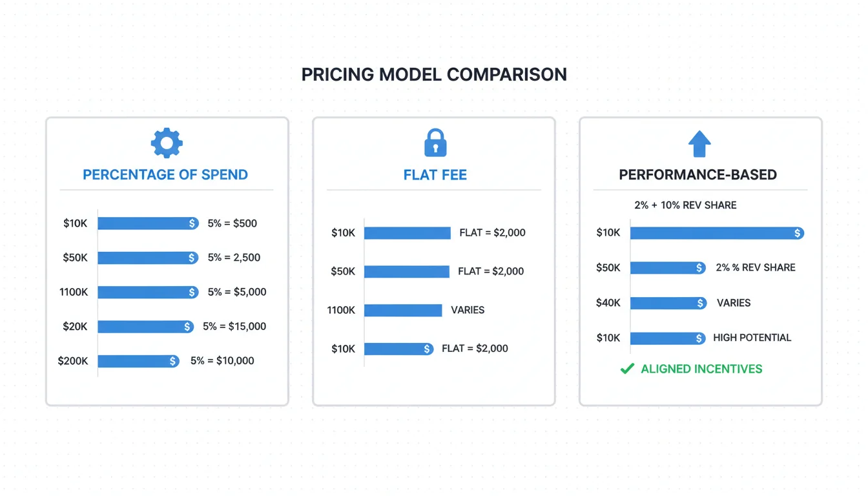Select the Flat Fee heading
The image size is (868, 496).
(435, 174)
